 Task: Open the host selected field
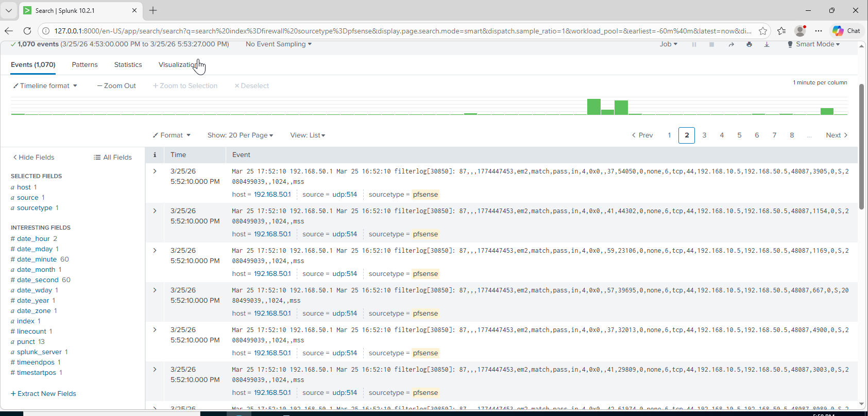click(x=24, y=187)
